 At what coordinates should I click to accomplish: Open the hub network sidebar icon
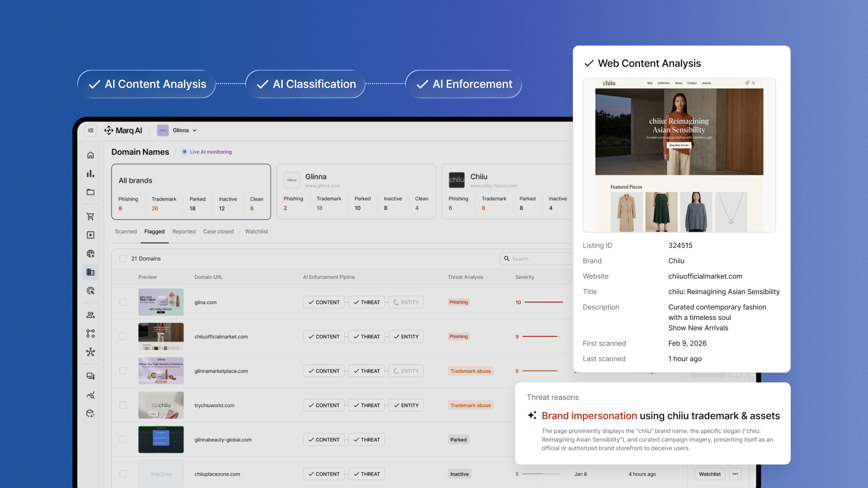tap(90, 352)
